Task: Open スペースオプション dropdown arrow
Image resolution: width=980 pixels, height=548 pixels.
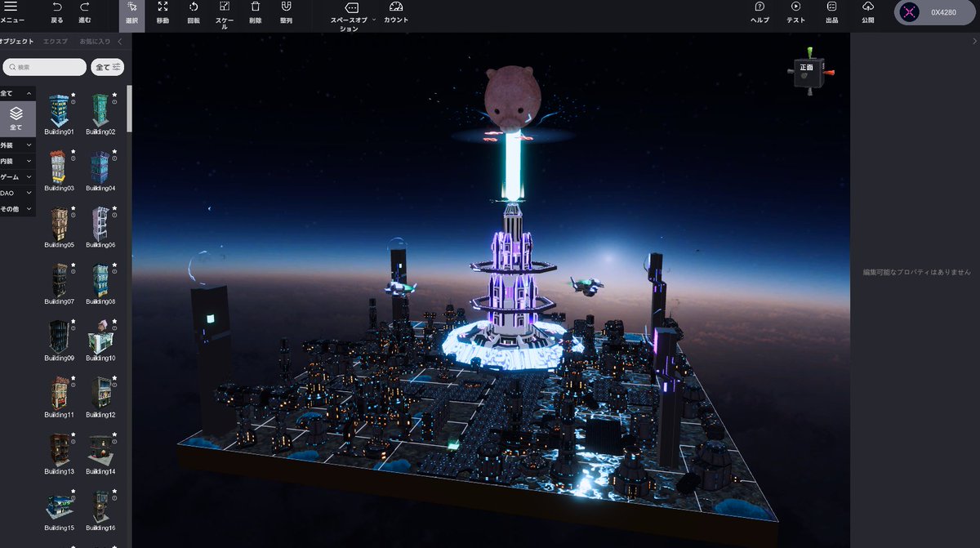Action: point(374,19)
